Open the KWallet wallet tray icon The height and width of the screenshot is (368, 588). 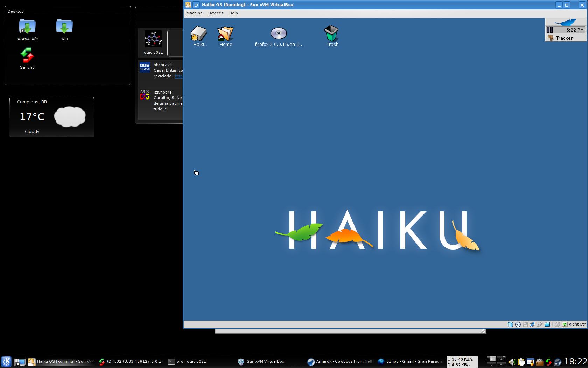pyautogui.click(x=539, y=362)
